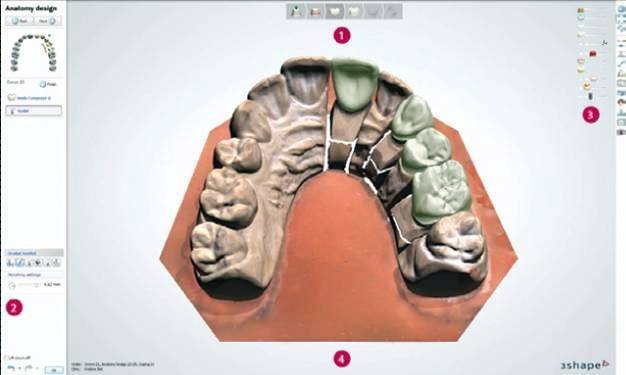Screen dimensions: 626x375
Task: Toggle visibility of the red model item
Action: (593, 53)
